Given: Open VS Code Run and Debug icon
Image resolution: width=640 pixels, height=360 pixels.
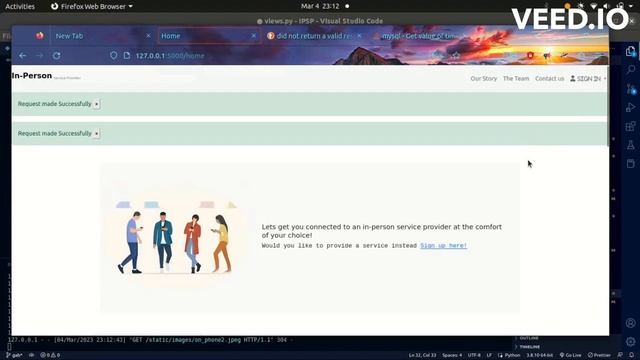Looking at the screenshot, I should pos(631,107).
